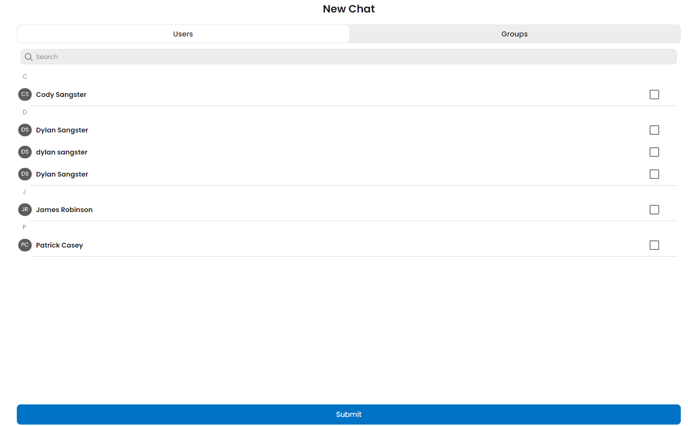Click the DS avatar beside lowercase dylan sangster
Screen dimensions: 688x426
25,152
